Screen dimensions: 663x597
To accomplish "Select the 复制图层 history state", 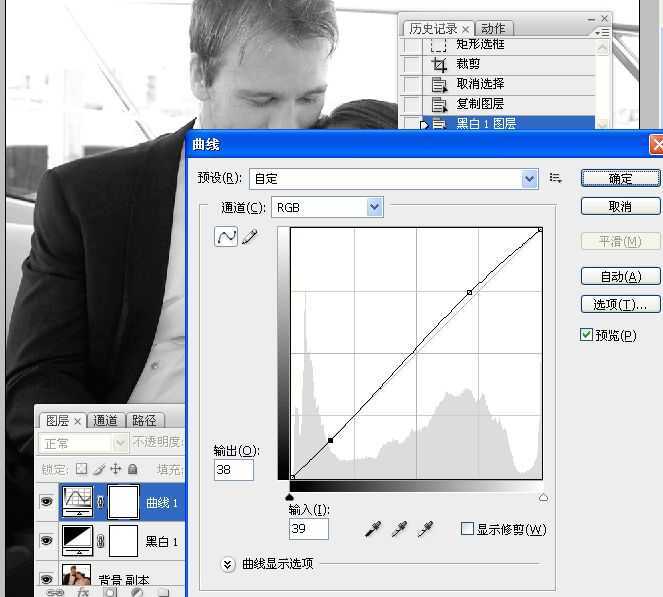I will click(507, 104).
